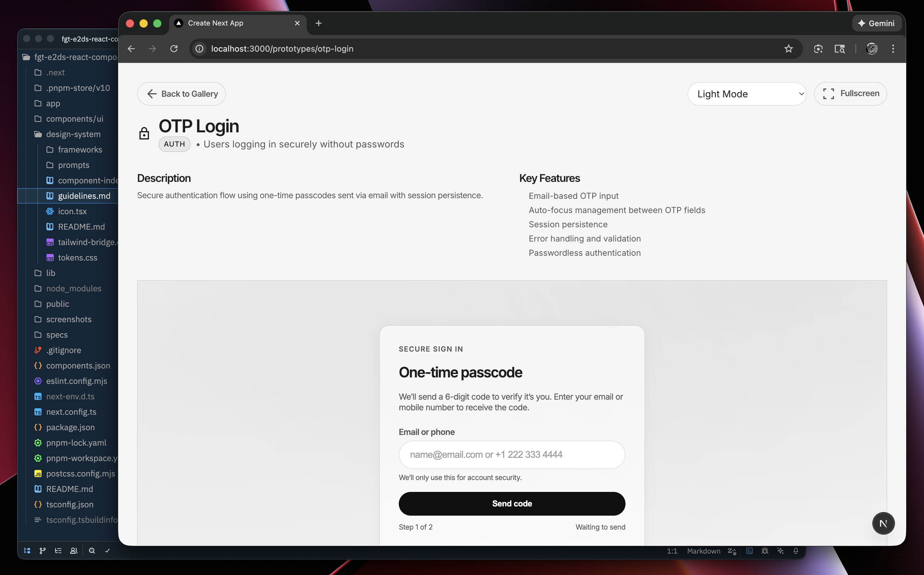Open the Light Mode theme dropdown

[x=747, y=94]
